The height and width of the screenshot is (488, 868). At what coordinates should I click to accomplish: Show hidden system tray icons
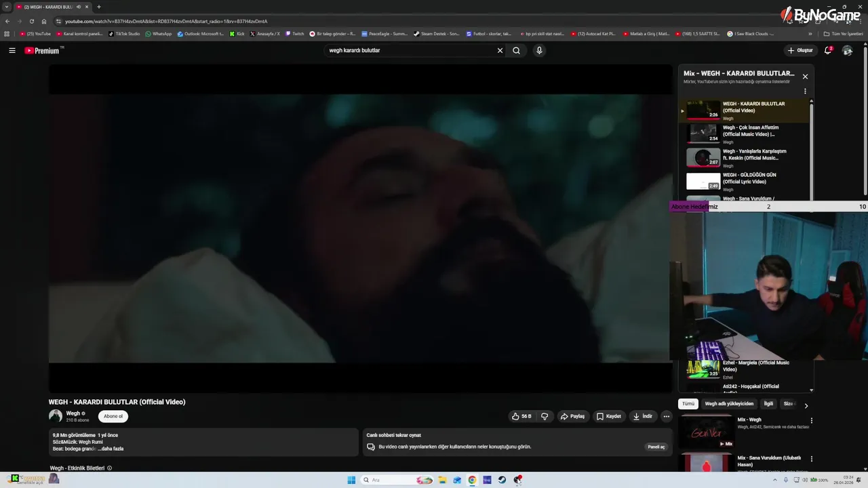775,480
